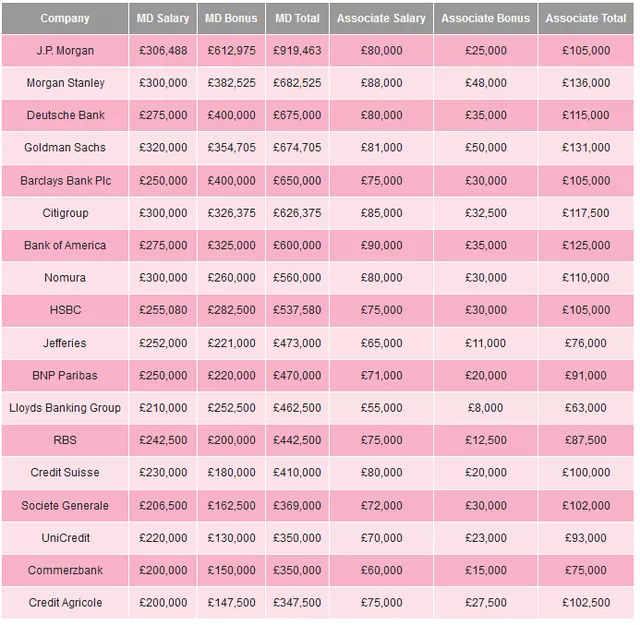Click the Associate Salary column header
The height and width of the screenshot is (625, 640).
382,18
